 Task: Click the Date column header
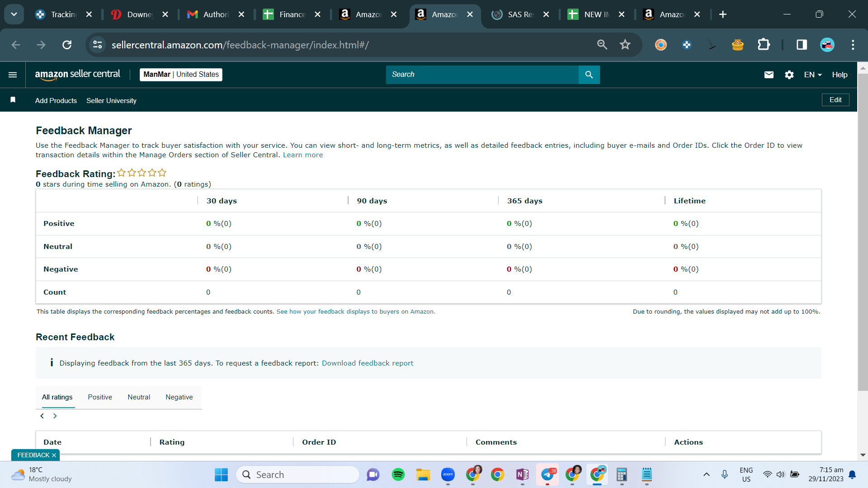[52, 442]
